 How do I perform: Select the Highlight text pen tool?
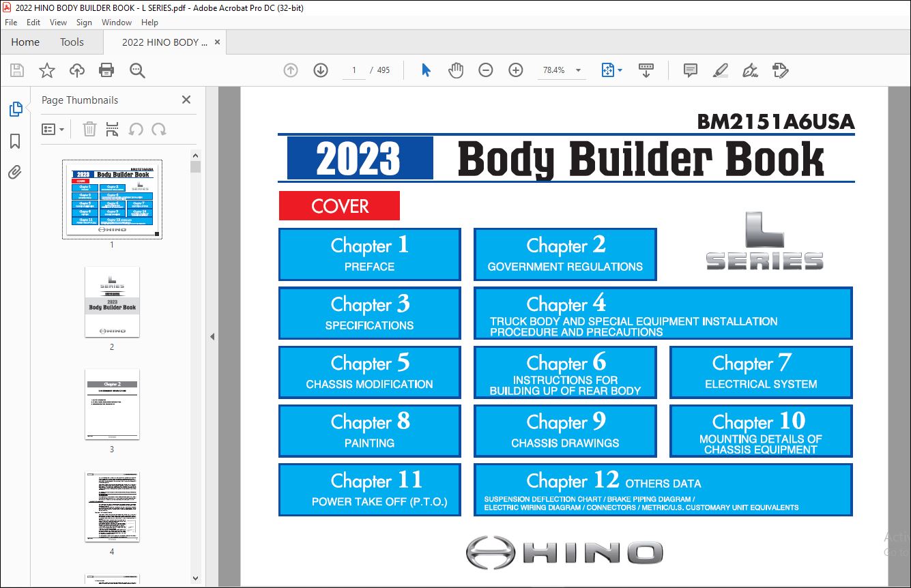721,70
